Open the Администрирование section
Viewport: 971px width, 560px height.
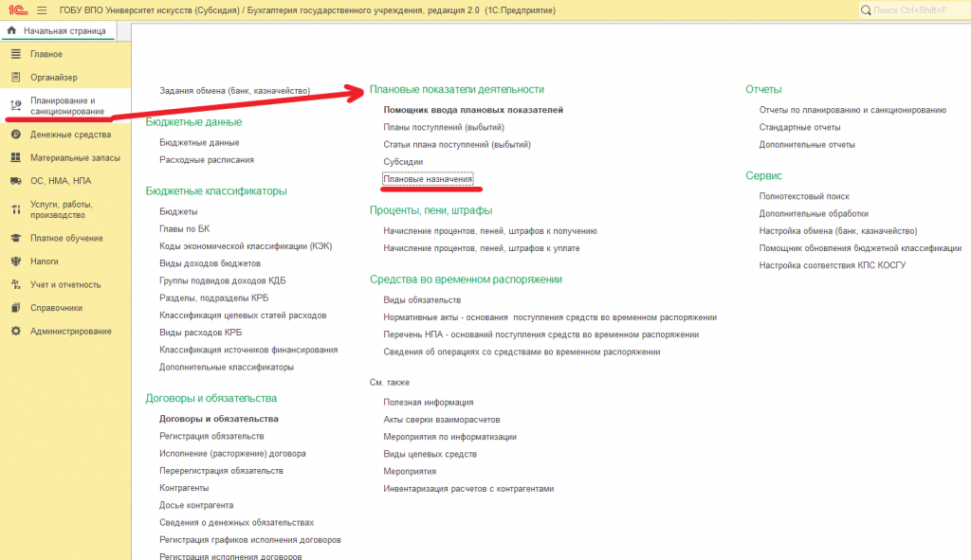pyautogui.click(x=65, y=331)
